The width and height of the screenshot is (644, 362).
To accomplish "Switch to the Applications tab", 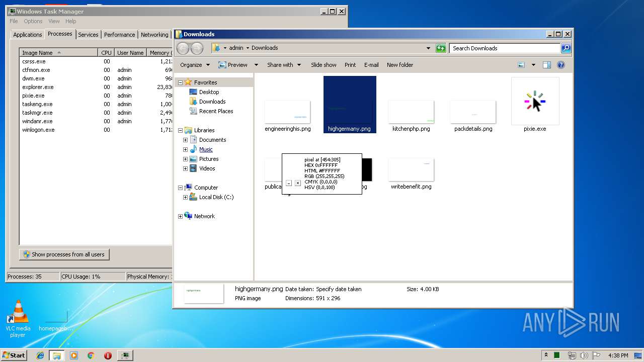I will [27, 35].
